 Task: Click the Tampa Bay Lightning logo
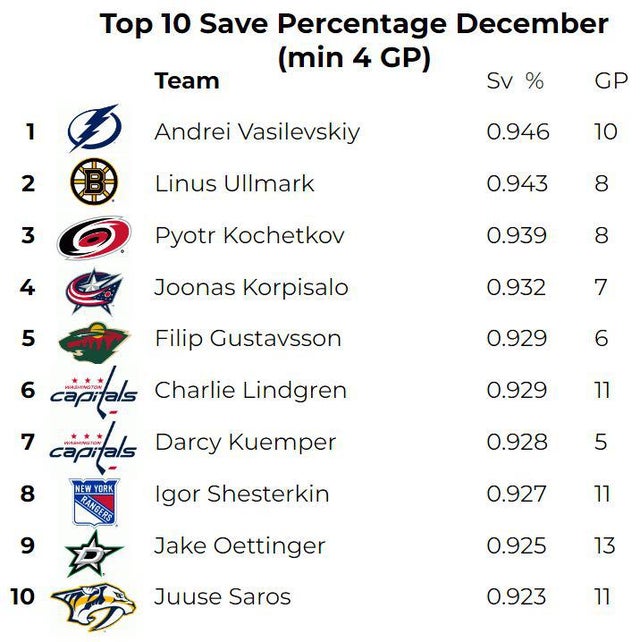coord(93,130)
